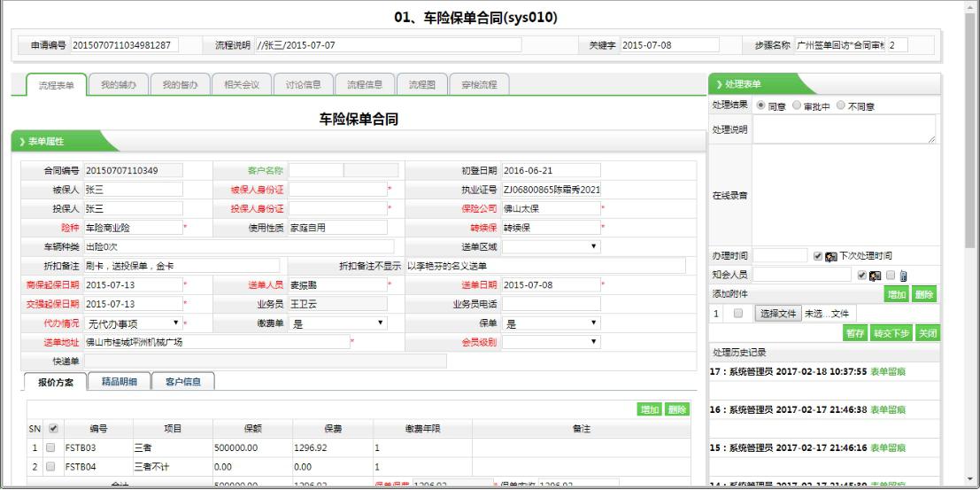Select the 不同意 radio option

[x=840, y=105]
